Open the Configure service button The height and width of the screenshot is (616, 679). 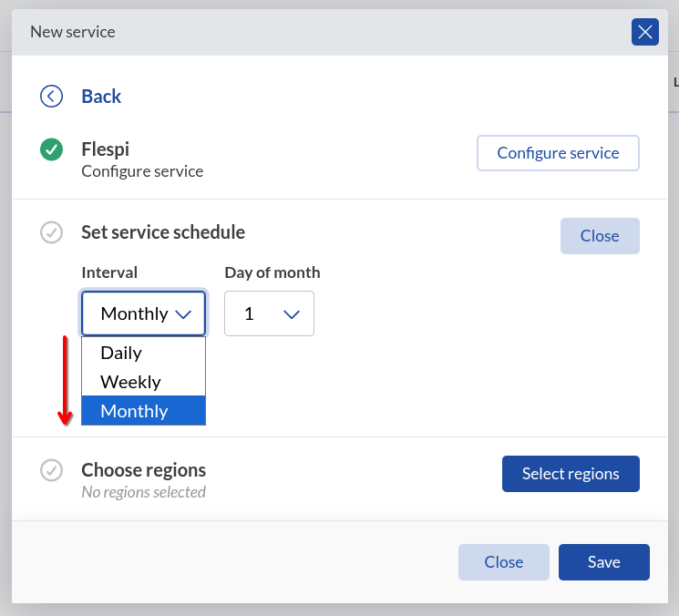point(558,153)
